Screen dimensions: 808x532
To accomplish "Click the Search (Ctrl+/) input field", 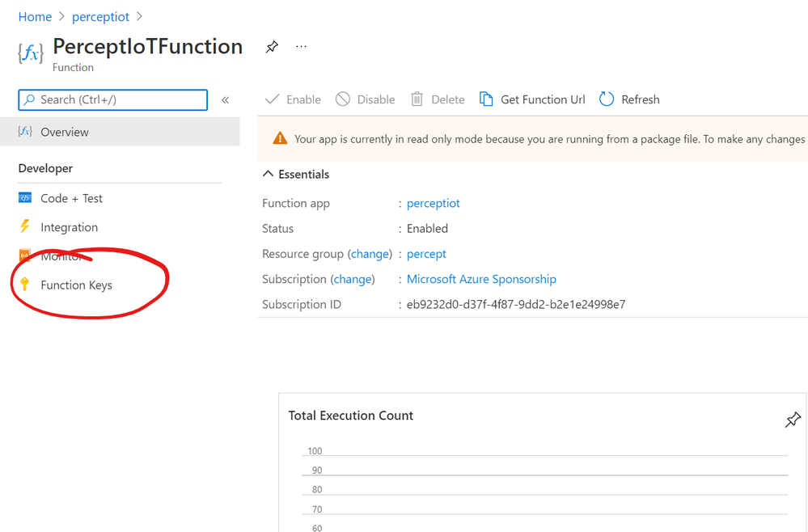I will pyautogui.click(x=113, y=99).
